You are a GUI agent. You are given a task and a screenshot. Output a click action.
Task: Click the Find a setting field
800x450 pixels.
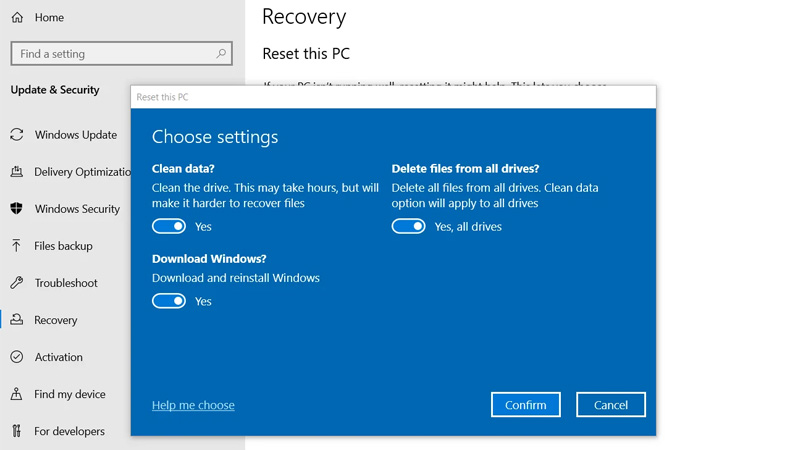[x=121, y=54]
